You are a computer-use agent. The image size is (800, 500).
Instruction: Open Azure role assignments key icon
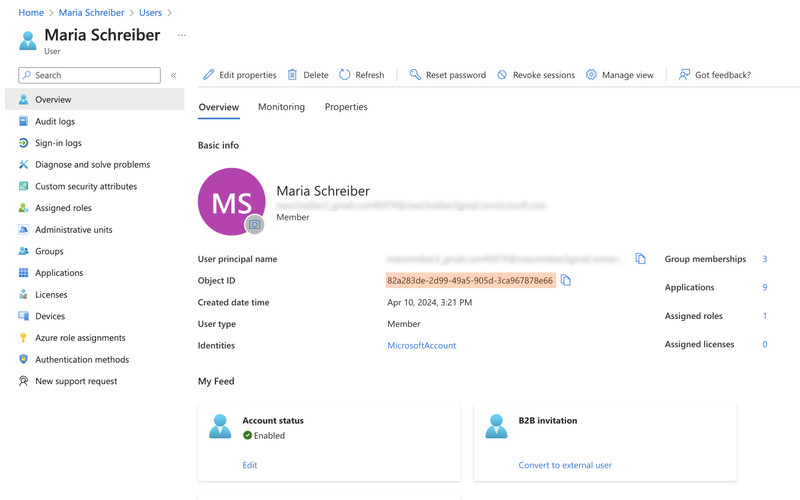[23, 338]
